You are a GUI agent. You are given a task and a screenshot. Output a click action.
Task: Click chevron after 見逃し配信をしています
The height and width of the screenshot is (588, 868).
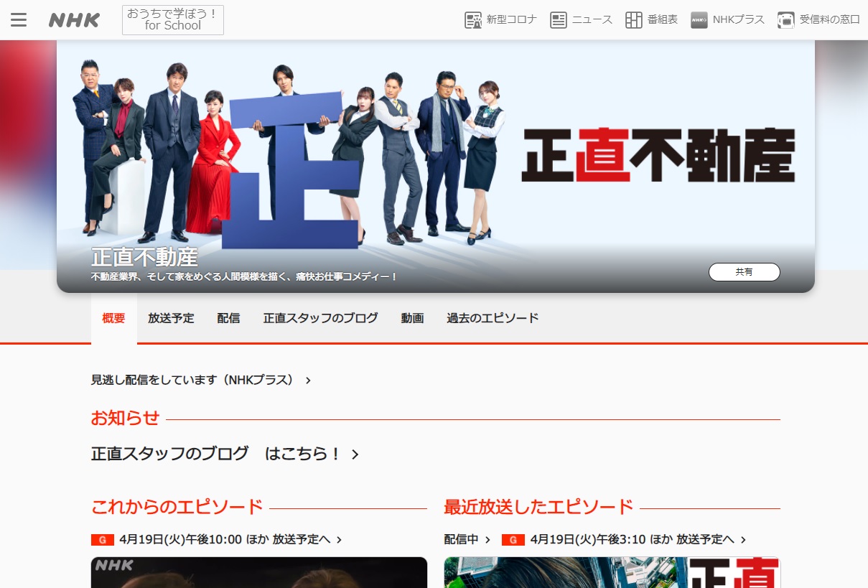coord(308,381)
